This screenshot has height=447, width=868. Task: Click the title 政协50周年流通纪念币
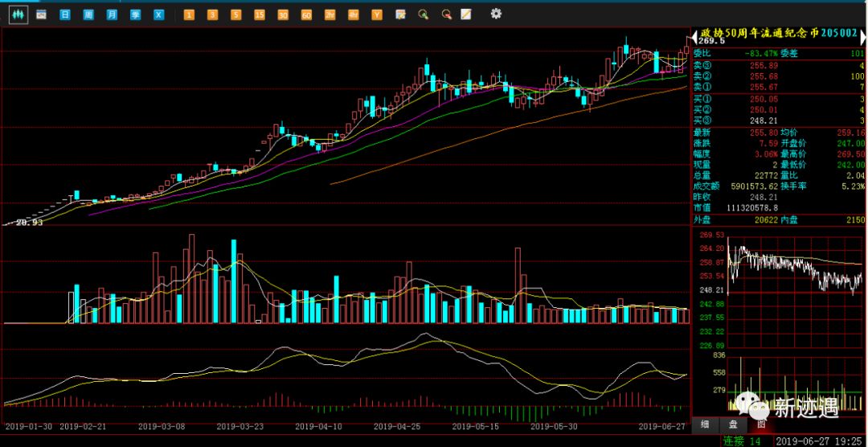click(x=759, y=33)
